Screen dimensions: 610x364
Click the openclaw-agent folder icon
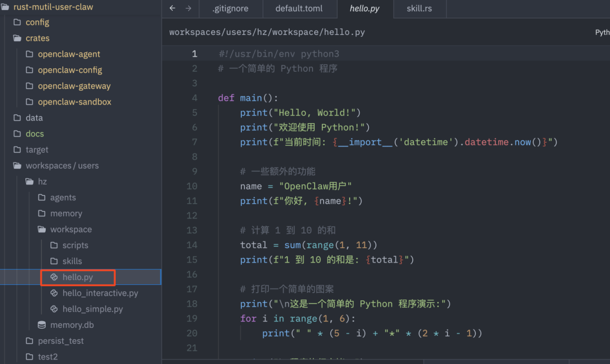pyautogui.click(x=29, y=54)
